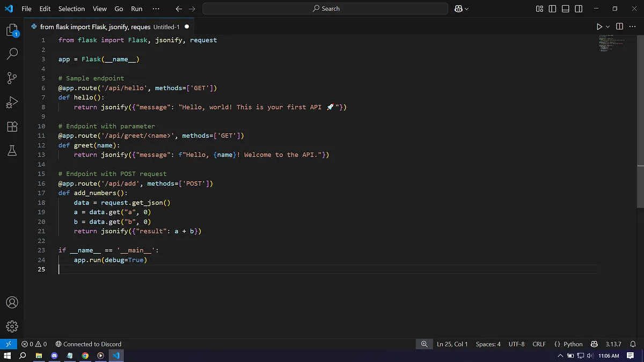Click Connected to Discord in the status bar
Image resolution: width=644 pixels, height=362 pixels.
pos(89,344)
